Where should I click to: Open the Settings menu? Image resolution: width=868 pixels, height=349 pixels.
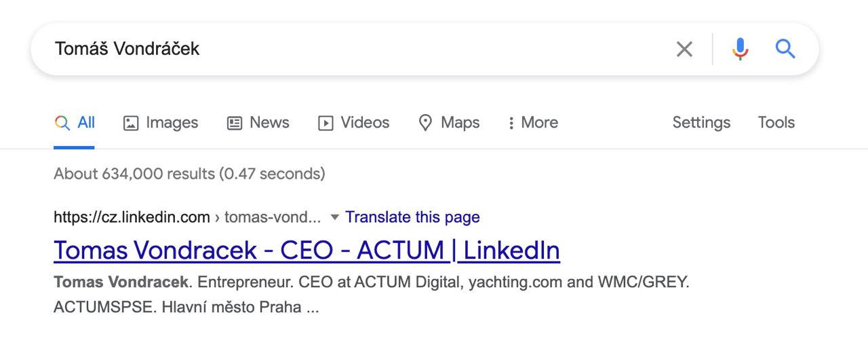coord(701,123)
